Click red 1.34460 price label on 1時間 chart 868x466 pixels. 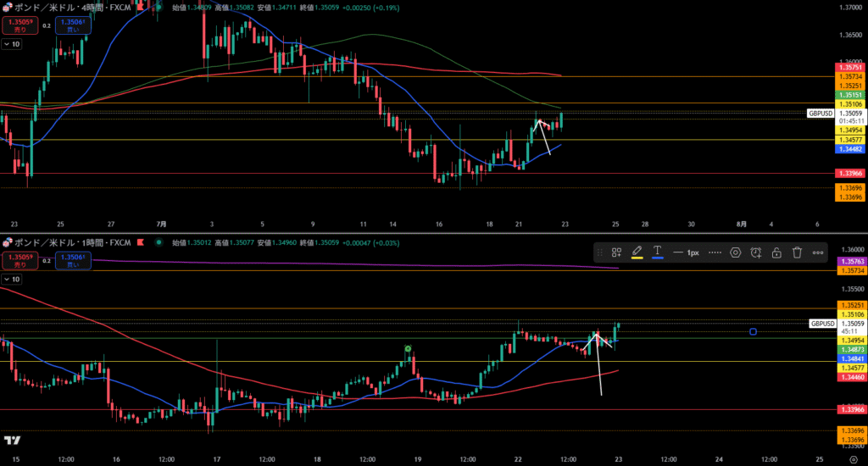(853, 377)
